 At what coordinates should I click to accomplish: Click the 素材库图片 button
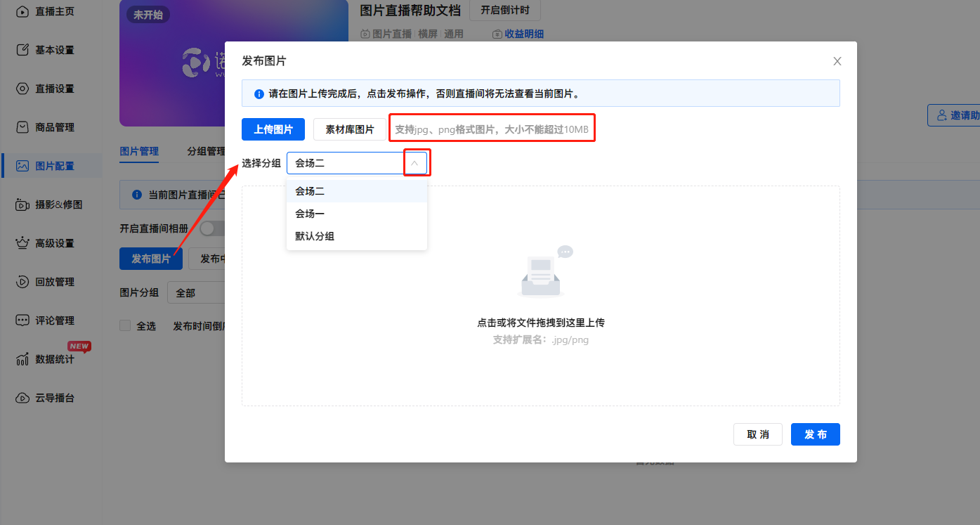[x=349, y=129]
